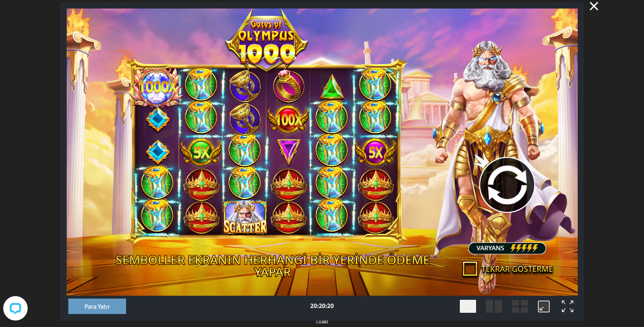Enter fullscreen mode with expand arrows
This screenshot has height=327, width=644.
tap(568, 306)
